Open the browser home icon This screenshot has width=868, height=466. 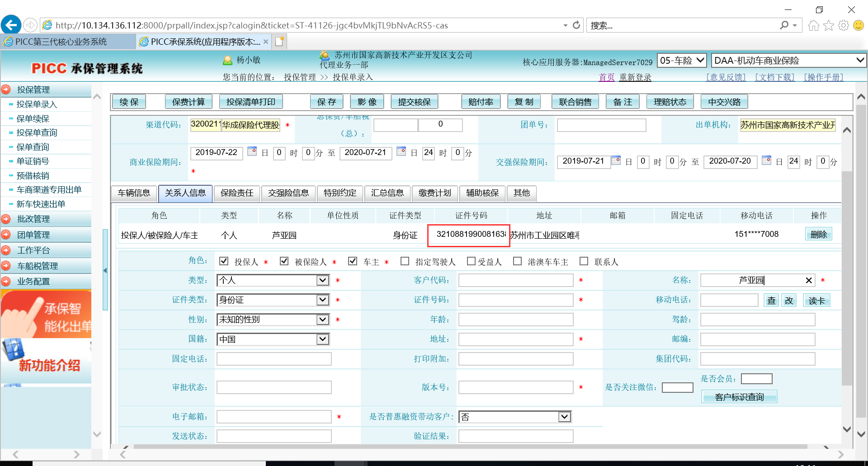click(813, 25)
